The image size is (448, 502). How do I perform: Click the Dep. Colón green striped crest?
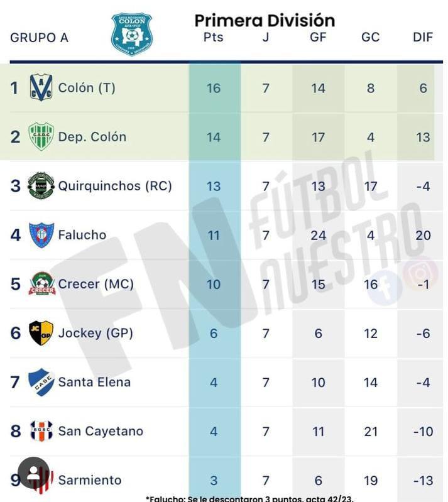(x=41, y=136)
